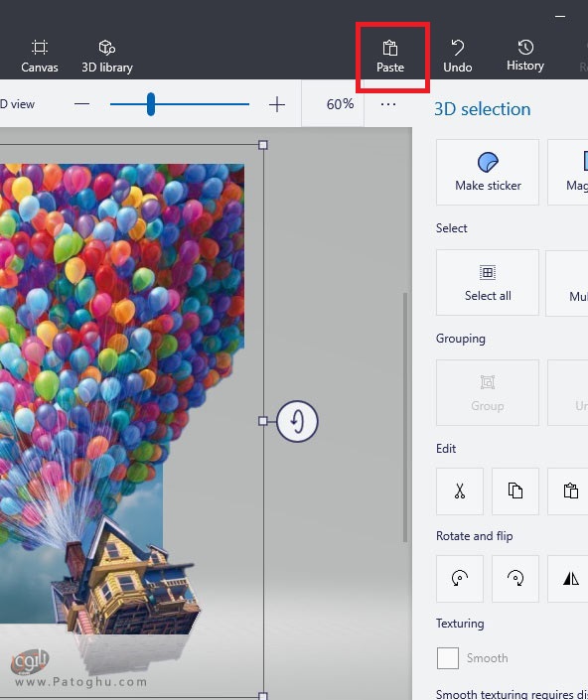
Task: Click the disabled Group button
Action: click(x=488, y=393)
